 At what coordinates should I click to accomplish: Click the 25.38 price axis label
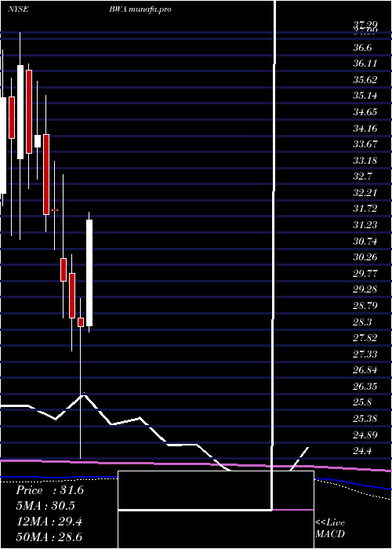tap(365, 419)
